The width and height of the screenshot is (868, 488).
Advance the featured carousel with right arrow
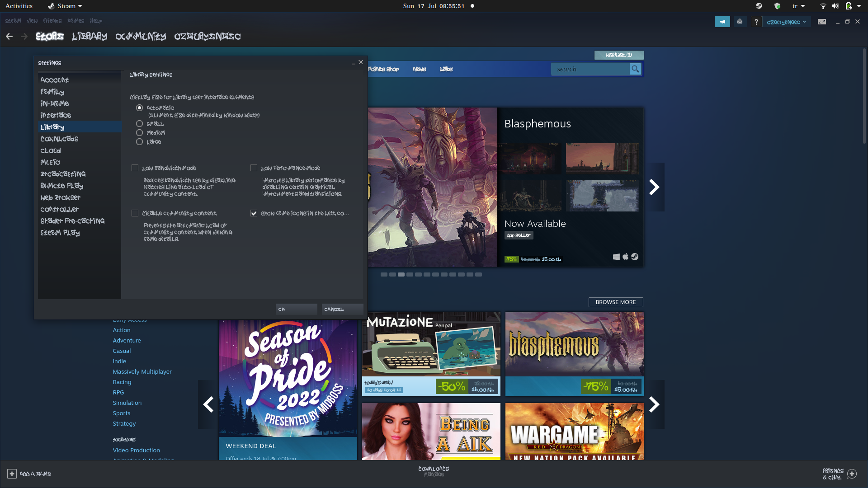click(654, 187)
